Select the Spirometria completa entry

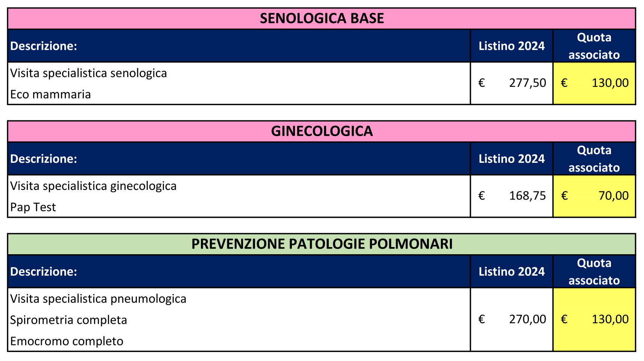[68, 320]
